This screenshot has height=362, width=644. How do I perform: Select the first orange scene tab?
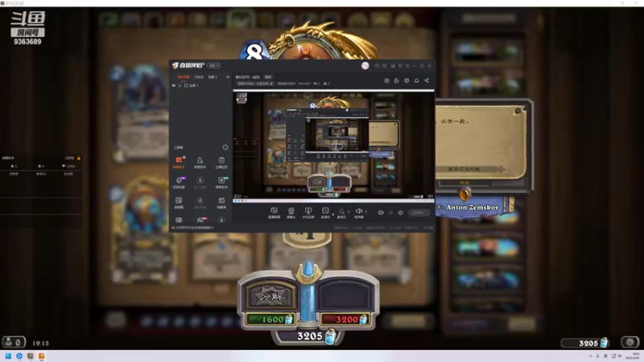coord(184,77)
